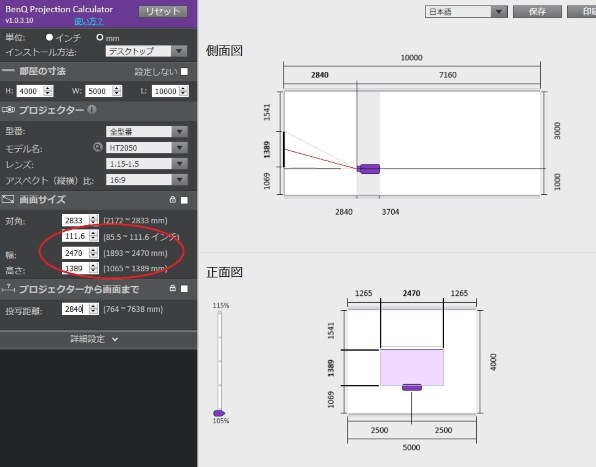
Task: Click the room length L stepper arrows
Action: 184,91
